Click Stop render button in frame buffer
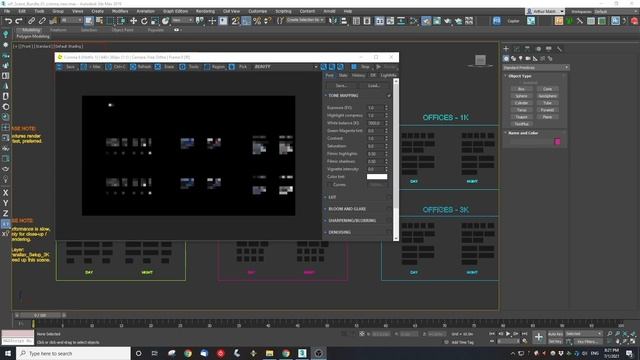Image resolution: width=640 pixels, height=360 pixels. pyautogui.click(x=362, y=67)
